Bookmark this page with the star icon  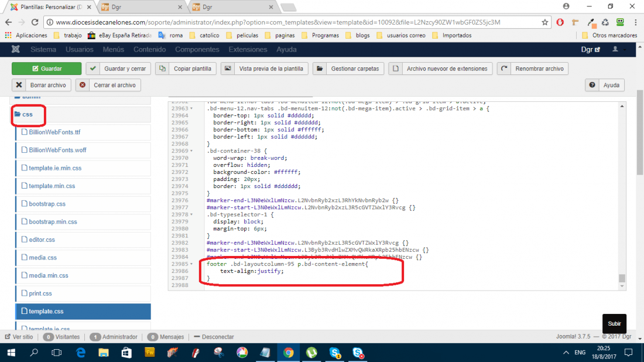(x=544, y=22)
